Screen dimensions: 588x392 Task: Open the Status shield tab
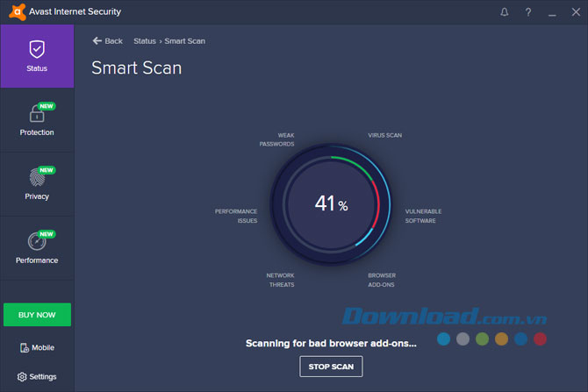[37, 56]
